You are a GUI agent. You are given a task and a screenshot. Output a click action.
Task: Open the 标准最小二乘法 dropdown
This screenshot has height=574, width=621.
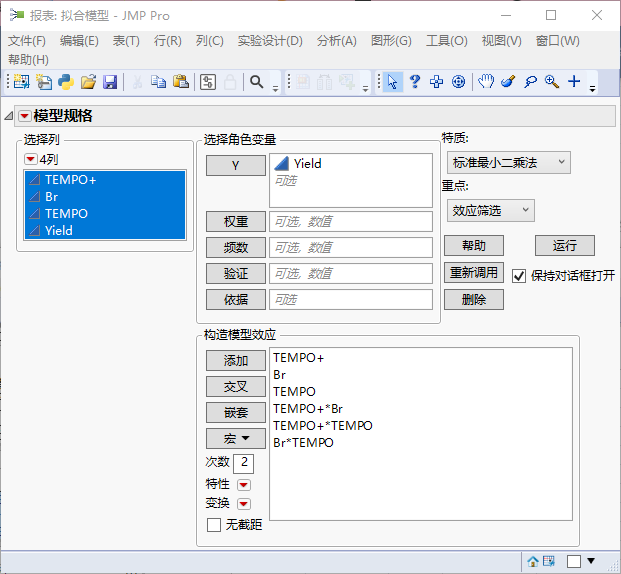point(508,162)
